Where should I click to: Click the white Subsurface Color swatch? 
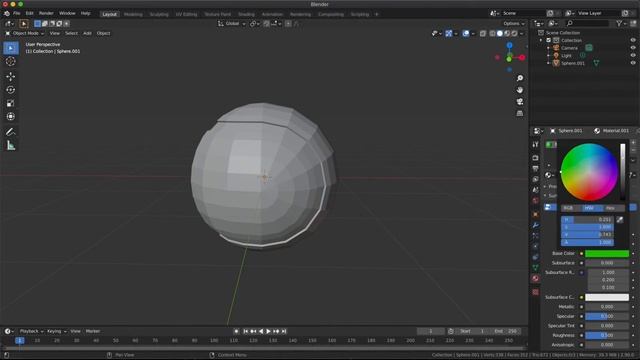607,298
